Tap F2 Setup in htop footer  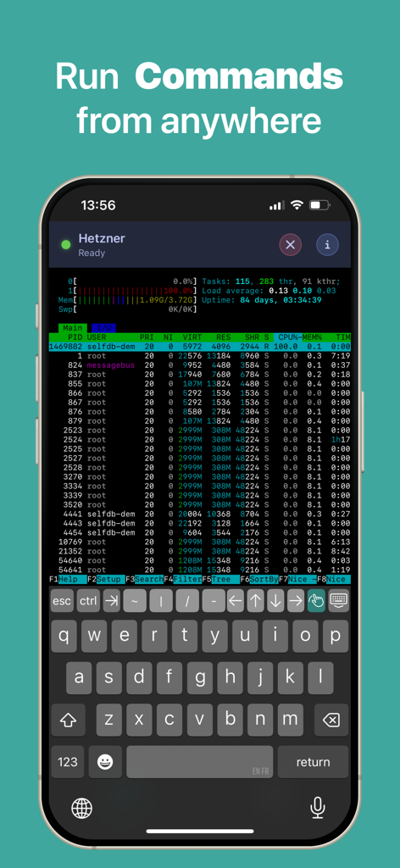[x=106, y=580]
